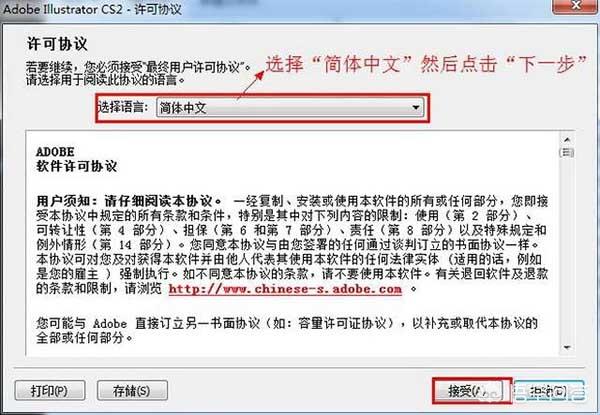This screenshot has height=415, width=600.
Task: Click the scrollbar down arrow of license text
Action: pyautogui.click(x=567, y=347)
